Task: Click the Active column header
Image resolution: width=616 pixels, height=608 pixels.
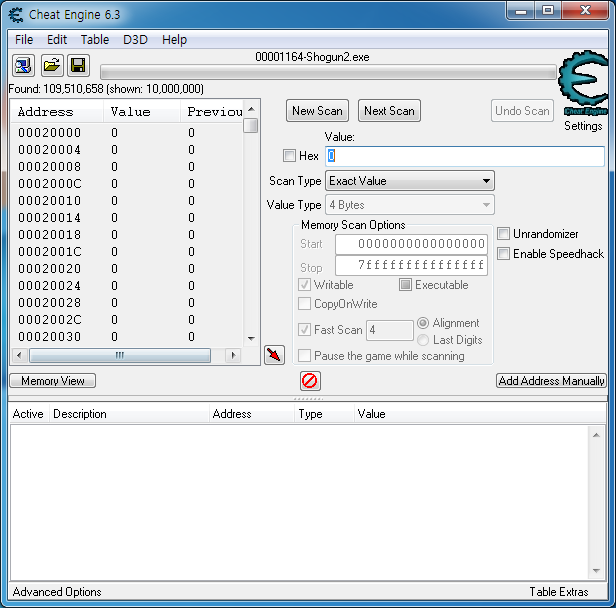Action: pyautogui.click(x=29, y=414)
